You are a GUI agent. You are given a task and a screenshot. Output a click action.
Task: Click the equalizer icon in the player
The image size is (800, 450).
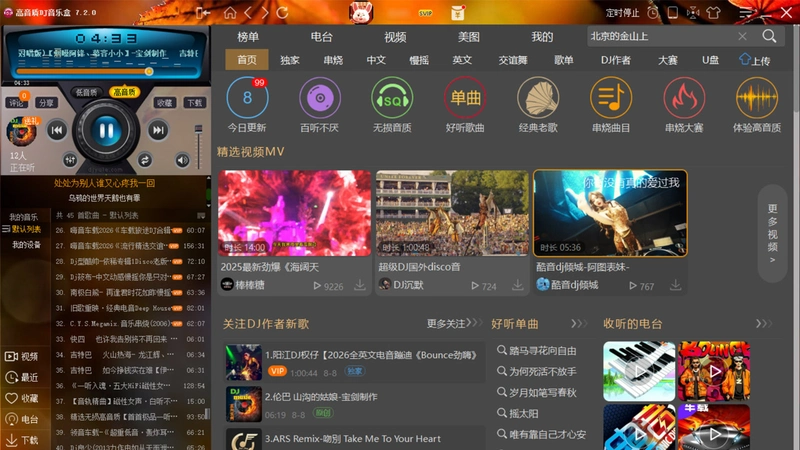point(70,160)
